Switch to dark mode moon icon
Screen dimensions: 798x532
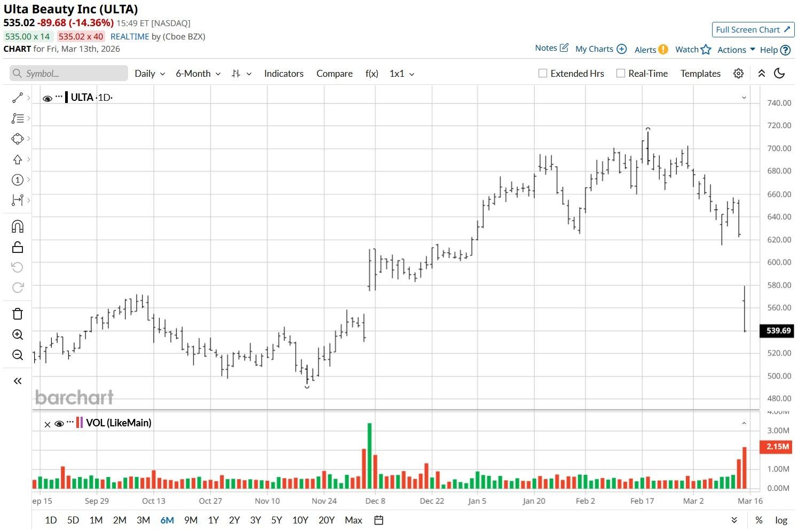point(779,74)
